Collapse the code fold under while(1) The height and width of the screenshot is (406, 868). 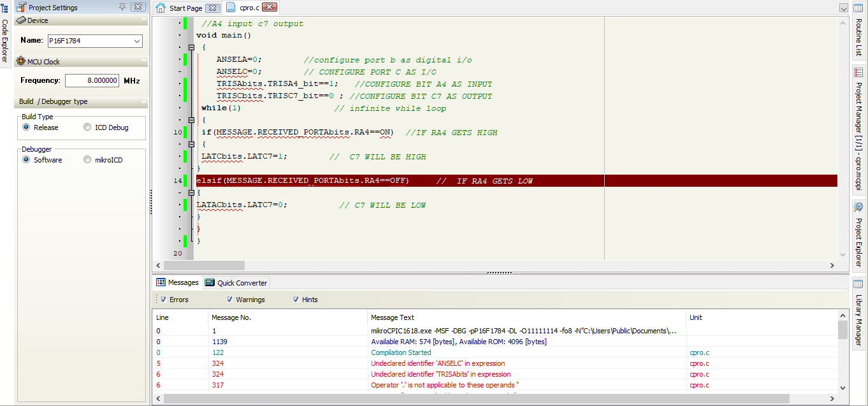coord(191,120)
